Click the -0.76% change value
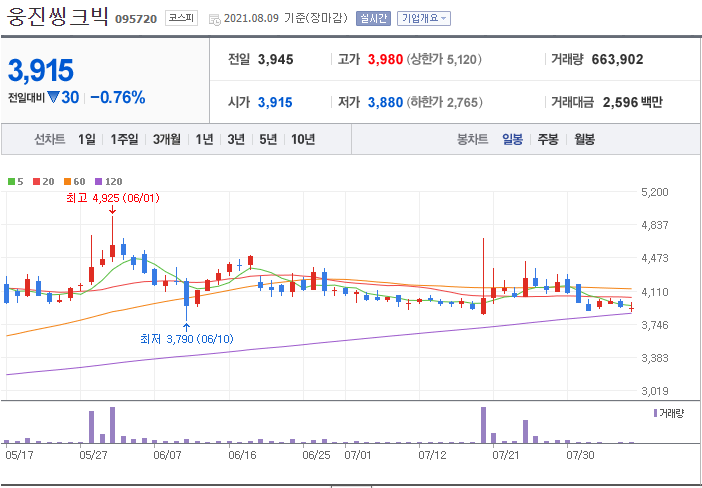This screenshot has width=702, height=488. coord(118,97)
